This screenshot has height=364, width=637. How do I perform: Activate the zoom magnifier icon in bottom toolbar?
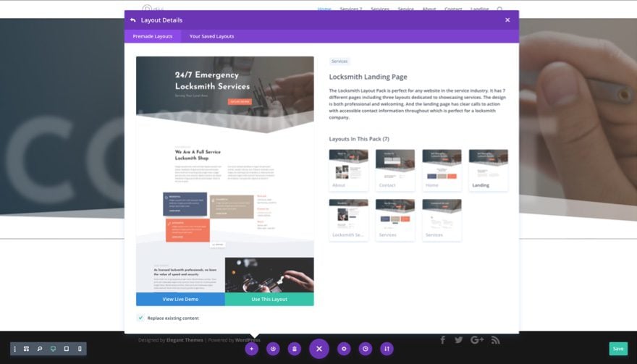click(40, 349)
